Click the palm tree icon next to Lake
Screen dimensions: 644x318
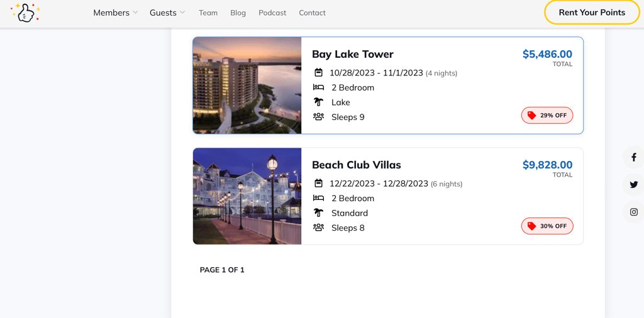(x=318, y=102)
